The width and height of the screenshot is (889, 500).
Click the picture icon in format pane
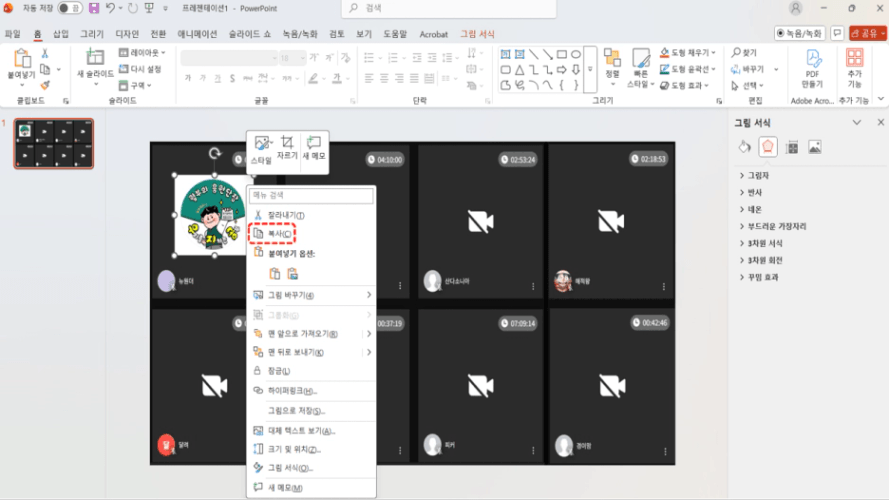tap(815, 147)
